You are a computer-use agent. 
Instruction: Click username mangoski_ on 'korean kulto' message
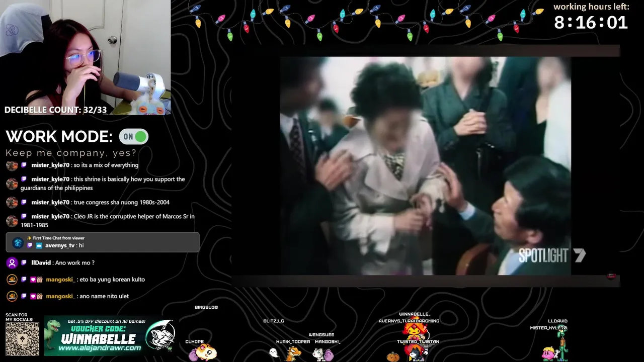tap(60, 280)
